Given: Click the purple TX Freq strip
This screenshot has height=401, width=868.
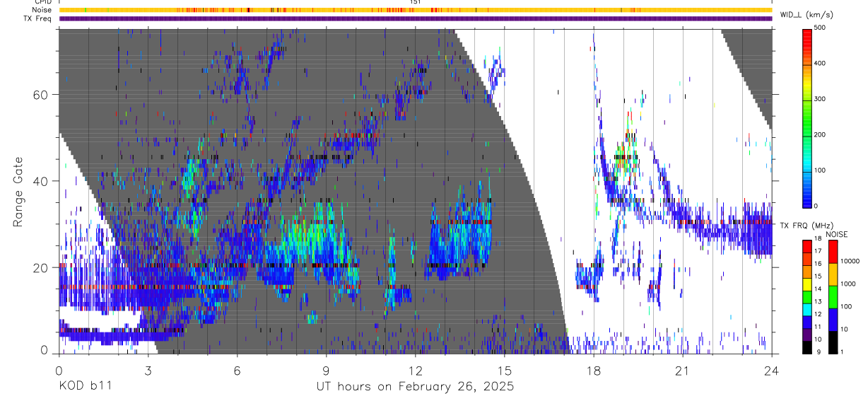Looking at the screenshot, I should (415, 18).
